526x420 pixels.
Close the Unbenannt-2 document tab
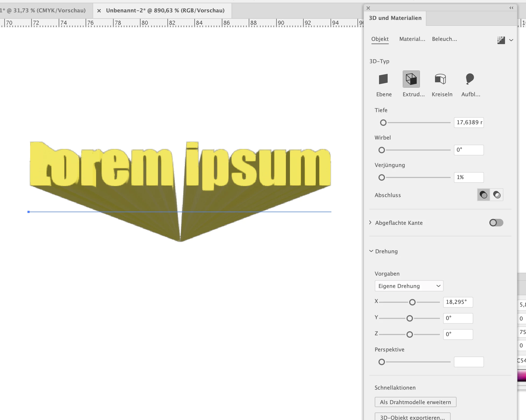click(99, 11)
